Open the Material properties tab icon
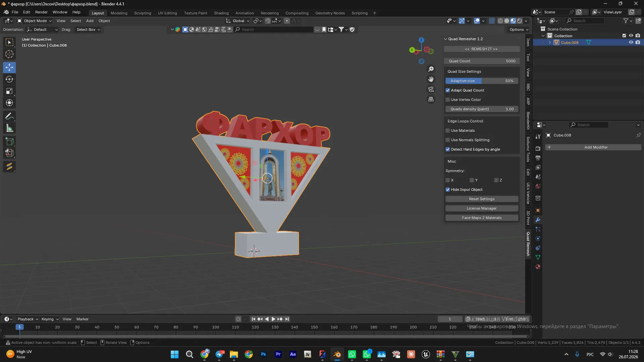Viewport: 644px width, 362px height. (x=538, y=267)
